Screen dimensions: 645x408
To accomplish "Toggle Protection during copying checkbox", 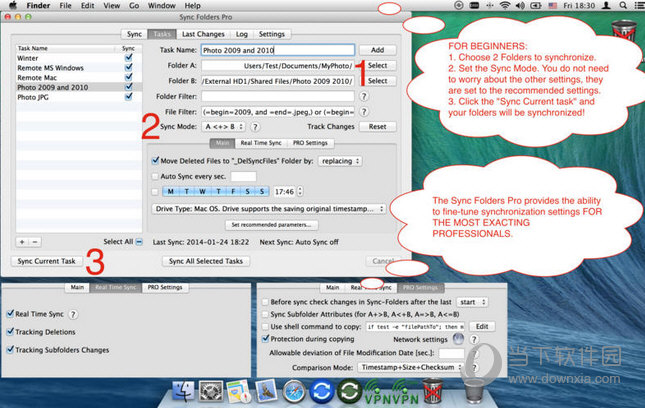I will (265, 339).
